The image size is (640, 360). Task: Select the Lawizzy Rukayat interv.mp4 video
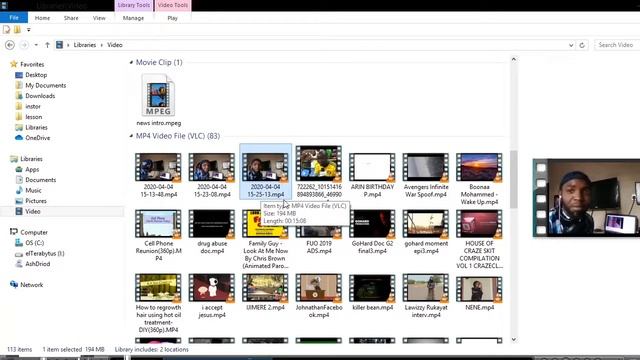pos(426,296)
